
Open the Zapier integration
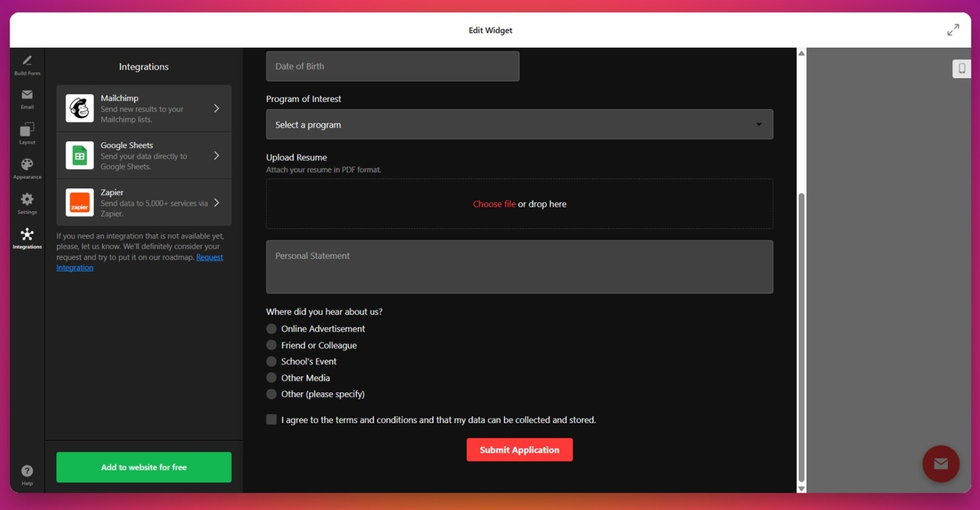[x=144, y=202]
